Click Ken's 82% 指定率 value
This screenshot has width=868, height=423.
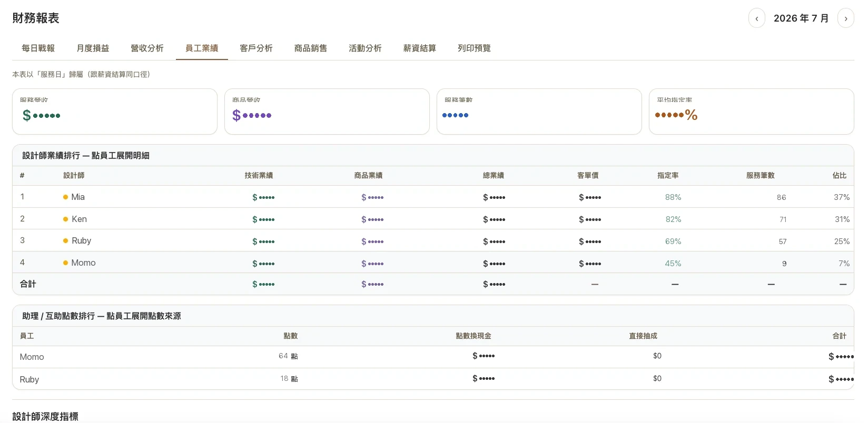coord(673,219)
